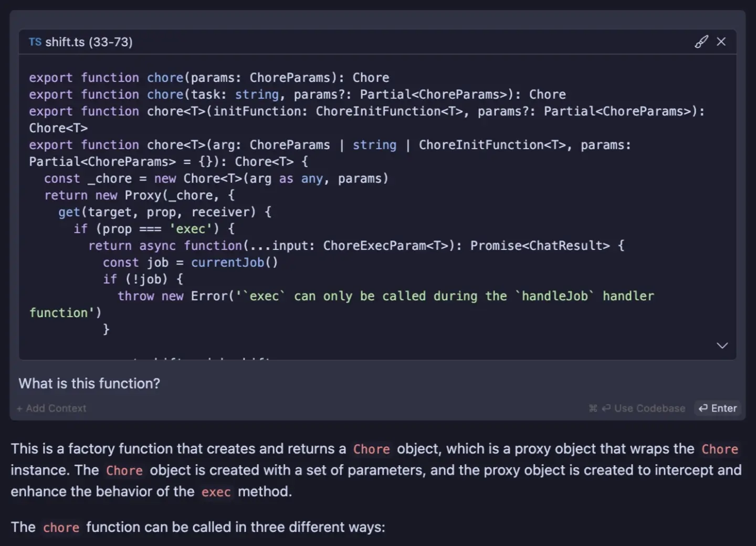Open shift.ts (33-73) file reference

89,42
